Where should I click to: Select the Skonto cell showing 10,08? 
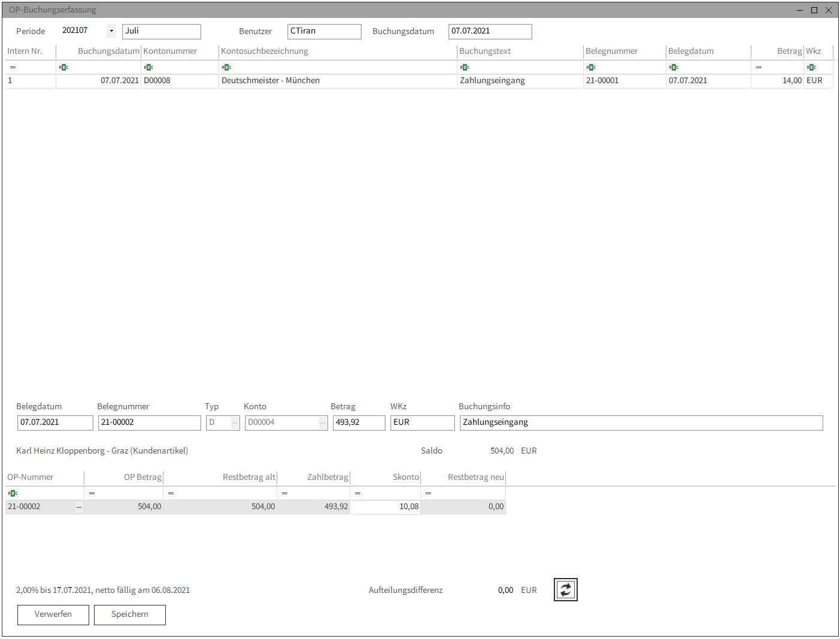385,507
